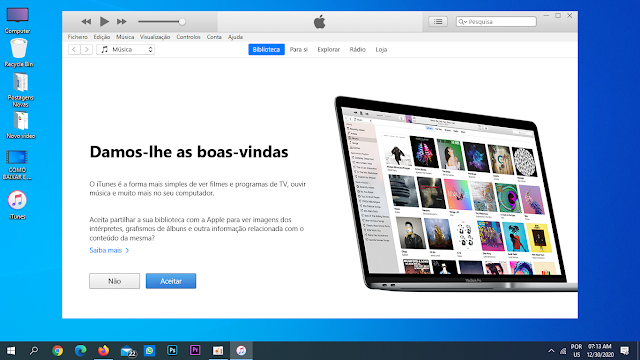Select the Biblioteca tab
This screenshot has height=360, width=640.
(266, 49)
